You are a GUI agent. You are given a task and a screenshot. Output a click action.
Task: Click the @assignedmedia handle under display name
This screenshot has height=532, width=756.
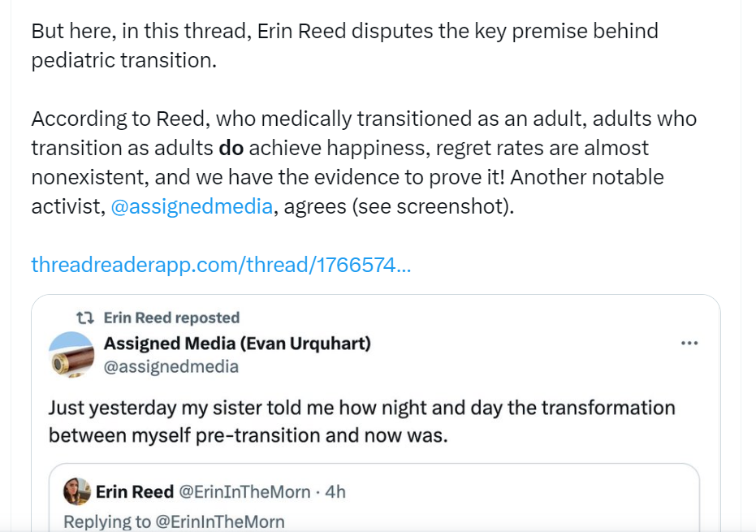[171, 366]
